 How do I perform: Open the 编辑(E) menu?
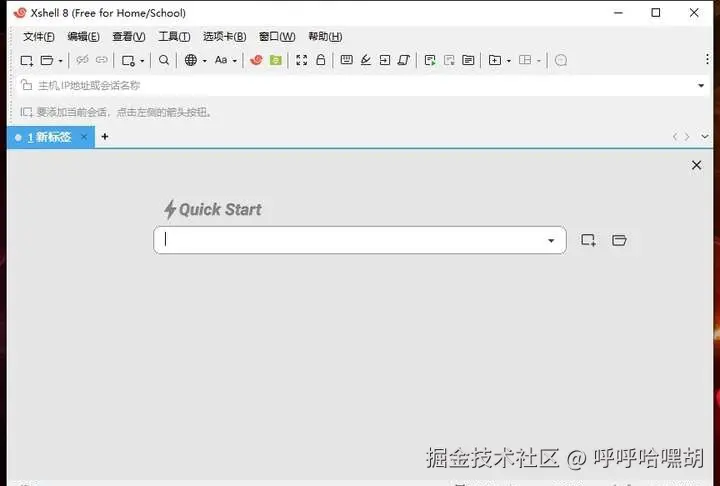click(83, 37)
